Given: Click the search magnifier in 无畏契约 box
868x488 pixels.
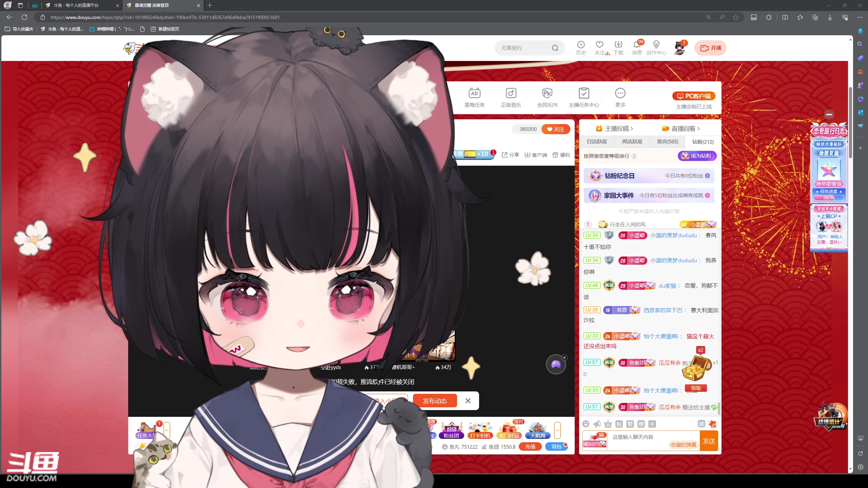Looking at the screenshot, I should click(x=555, y=48).
